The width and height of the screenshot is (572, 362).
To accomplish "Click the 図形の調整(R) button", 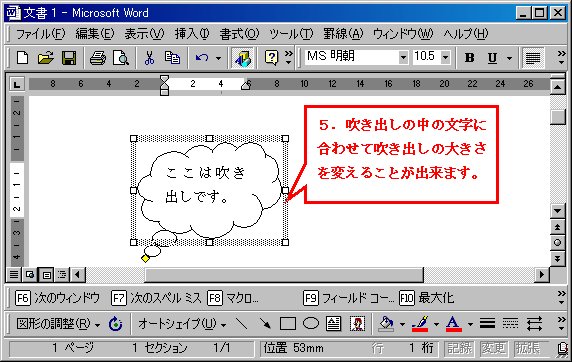I will click(x=58, y=324).
